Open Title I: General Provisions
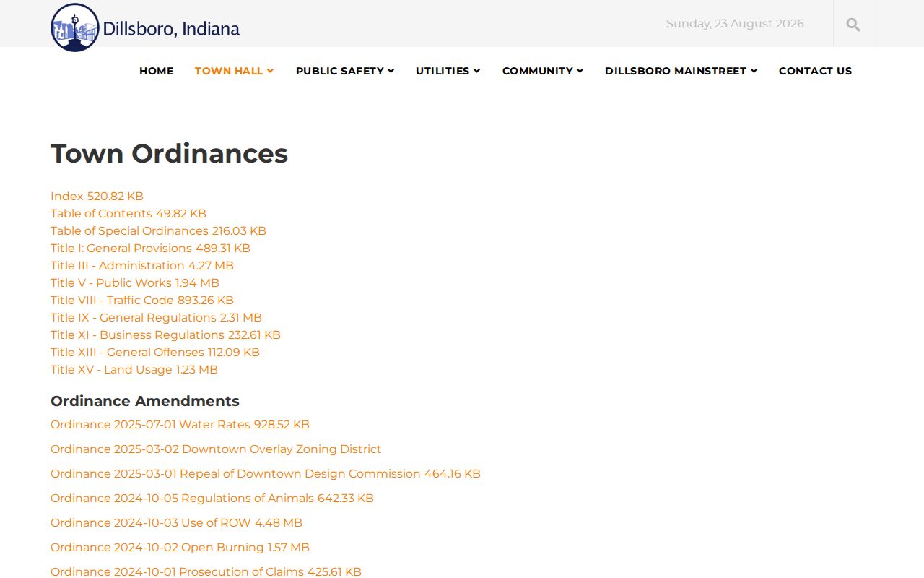This screenshot has height=578, width=924. tap(150, 249)
